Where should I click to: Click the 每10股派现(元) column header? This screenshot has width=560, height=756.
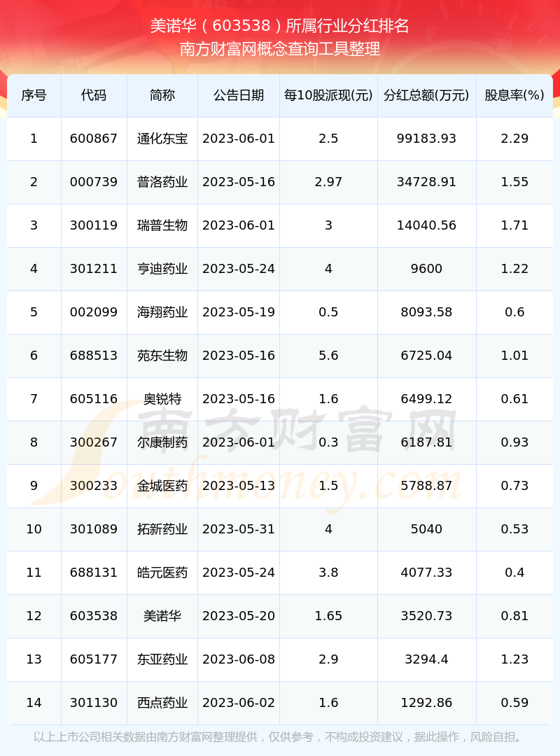tap(328, 95)
